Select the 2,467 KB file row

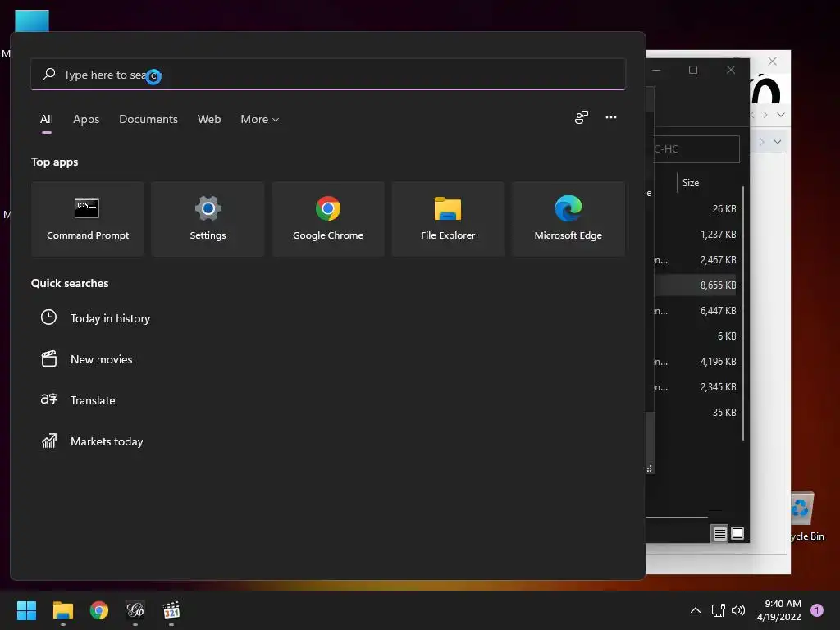pos(695,260)
